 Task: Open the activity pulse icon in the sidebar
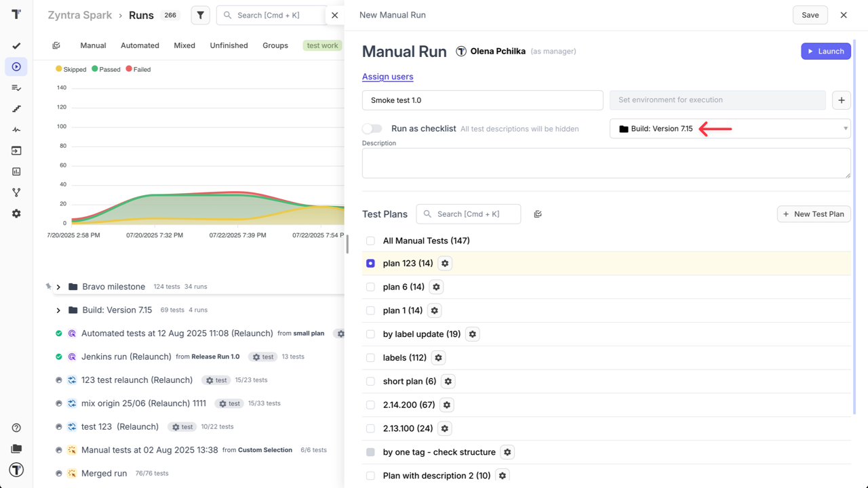pyautogui.click(x=16, y=129)
